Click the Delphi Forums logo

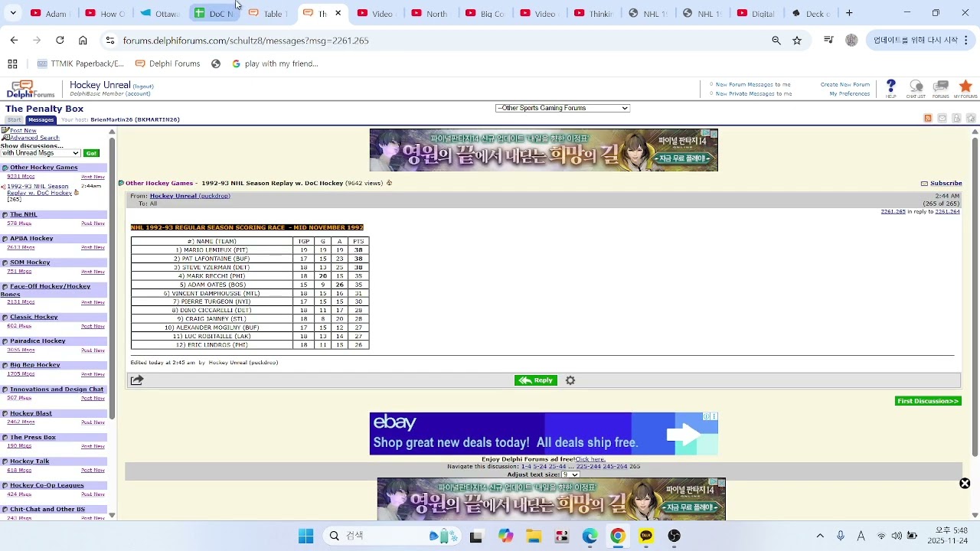pyautogui.click(x=31, y=90)
